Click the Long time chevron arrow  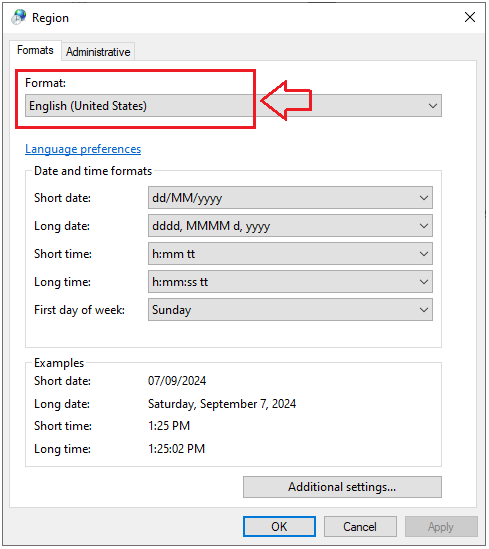click(424, 282)
